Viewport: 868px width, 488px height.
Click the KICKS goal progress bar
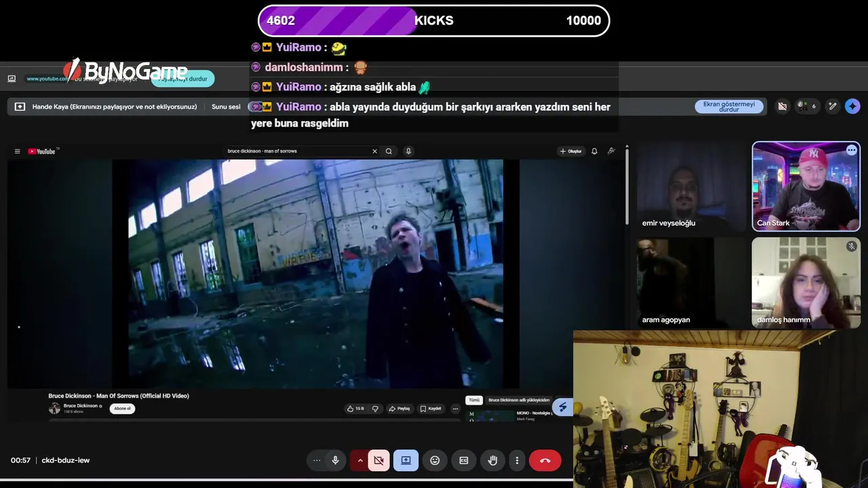click(434, 20)
